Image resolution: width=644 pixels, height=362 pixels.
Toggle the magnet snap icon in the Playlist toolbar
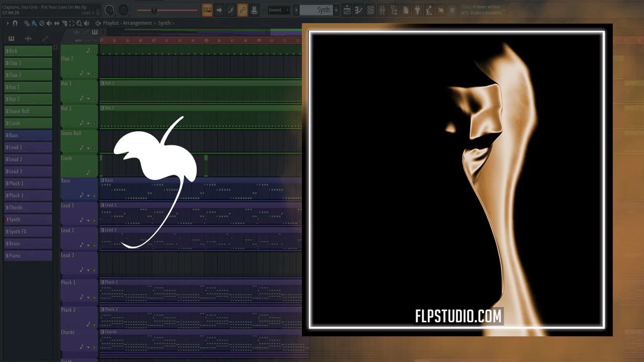15,23
